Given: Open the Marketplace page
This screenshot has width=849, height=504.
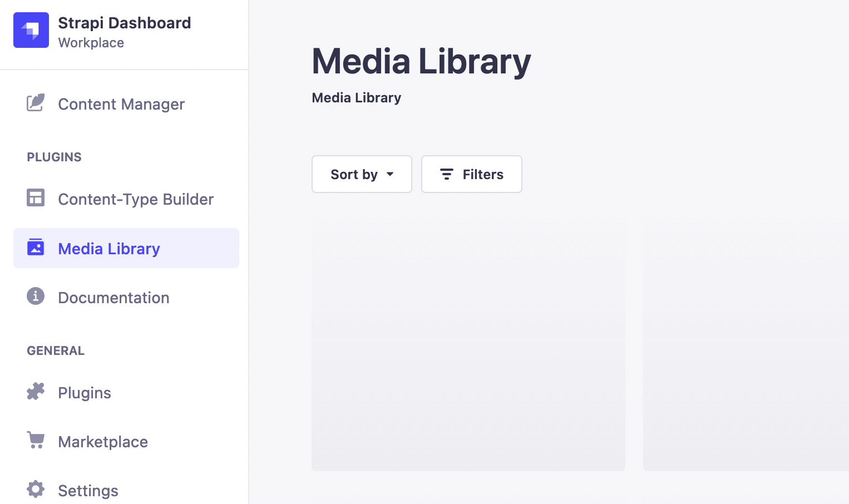Looking at the screenshot, I should pyautogui.click(x=126, y=441).
